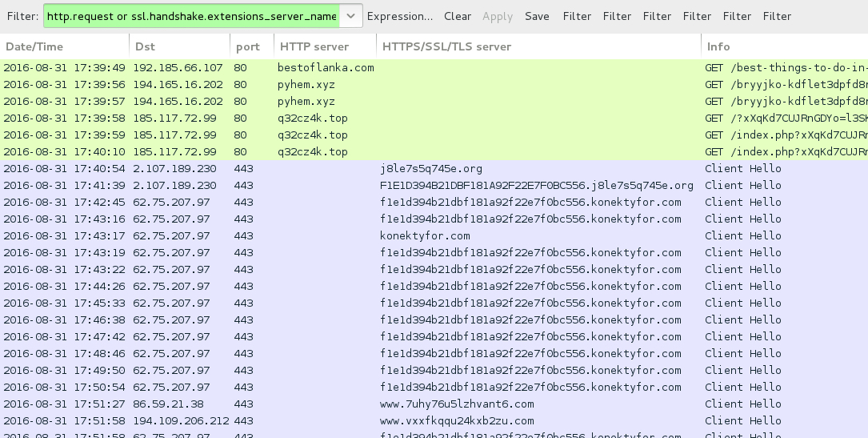Select the pyhem.xyz packet at 17:39:56

click(306, 85)
